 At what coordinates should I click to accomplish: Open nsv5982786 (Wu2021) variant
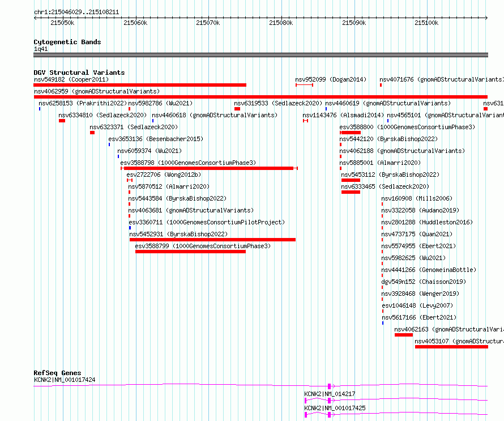160,103
